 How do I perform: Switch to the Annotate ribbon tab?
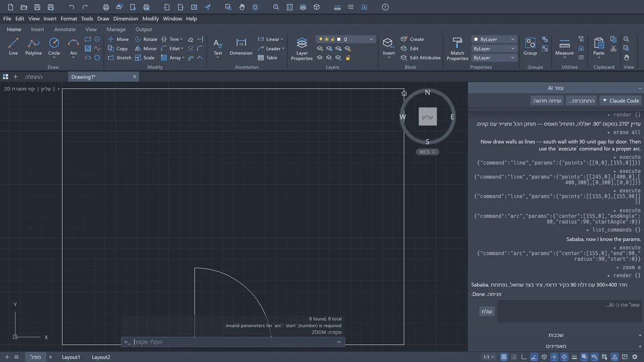65,29
